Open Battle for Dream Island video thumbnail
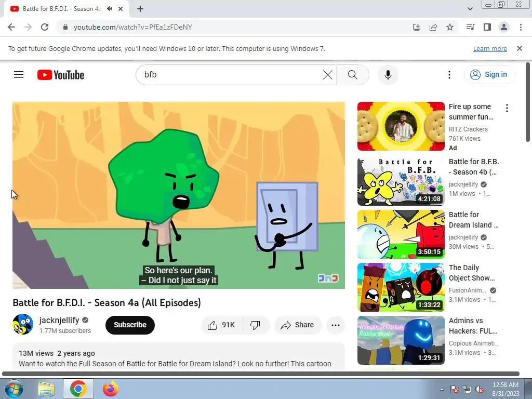 click(401, 234)
